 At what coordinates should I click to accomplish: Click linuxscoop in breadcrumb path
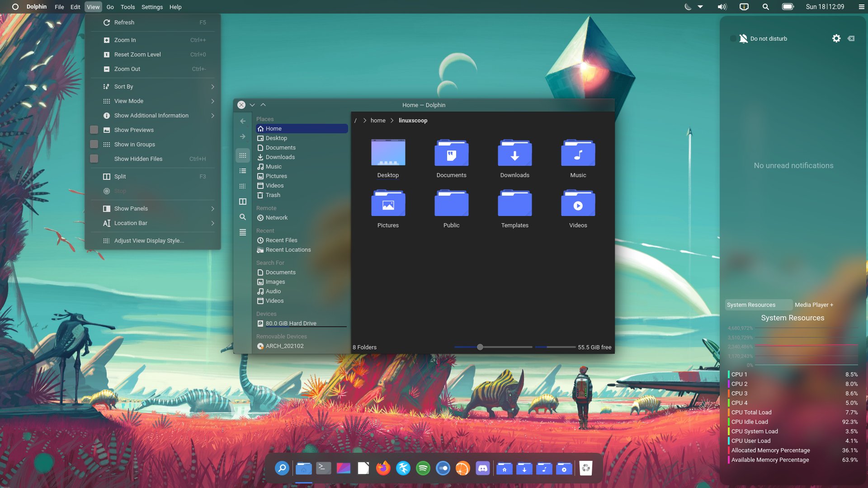click(413, 120)
